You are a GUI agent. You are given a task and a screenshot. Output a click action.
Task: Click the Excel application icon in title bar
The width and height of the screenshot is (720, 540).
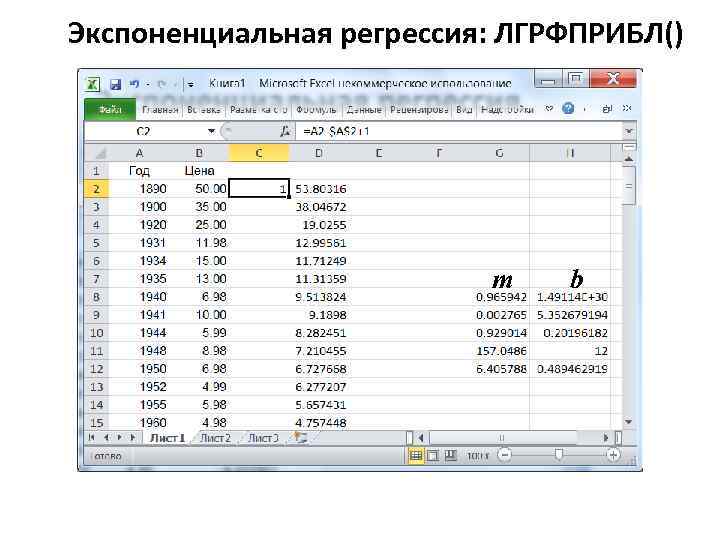point(93,84)
